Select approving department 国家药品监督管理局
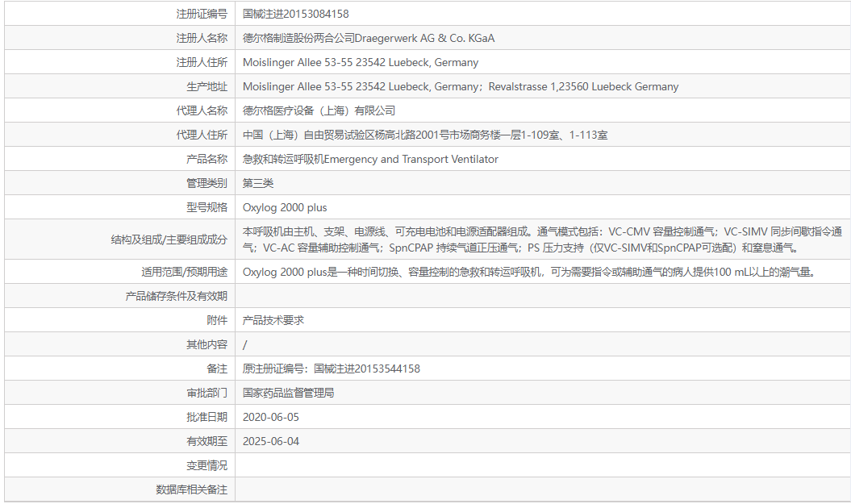The width and height of the screenshot is (851, 504). pos(288,393)
